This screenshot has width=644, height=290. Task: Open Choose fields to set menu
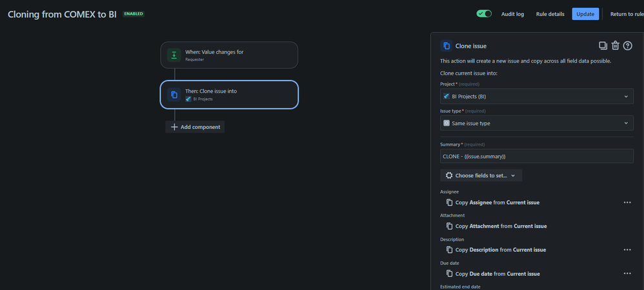tap(481, 175)
